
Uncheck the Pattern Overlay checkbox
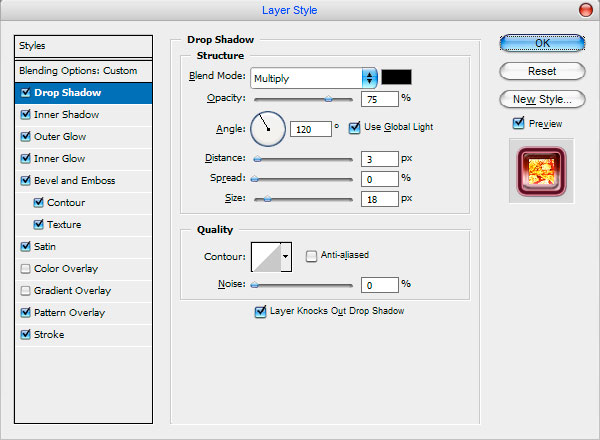tap(26, 313)
